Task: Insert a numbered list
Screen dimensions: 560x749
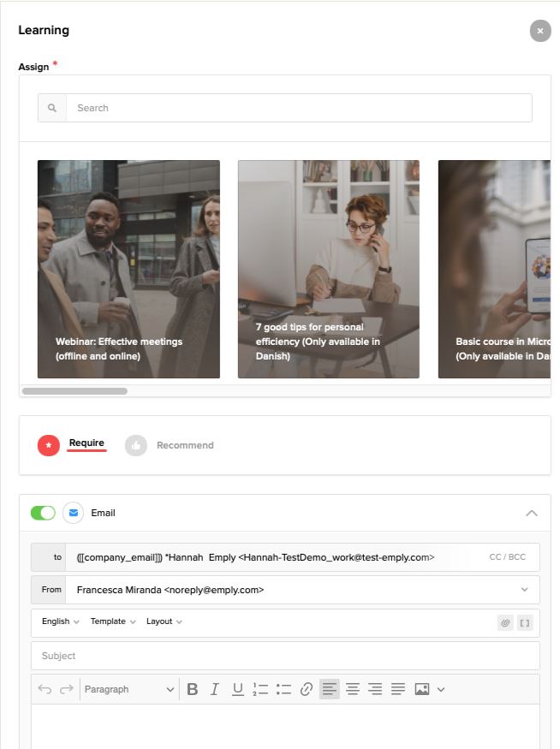Action: pos(261,689)
